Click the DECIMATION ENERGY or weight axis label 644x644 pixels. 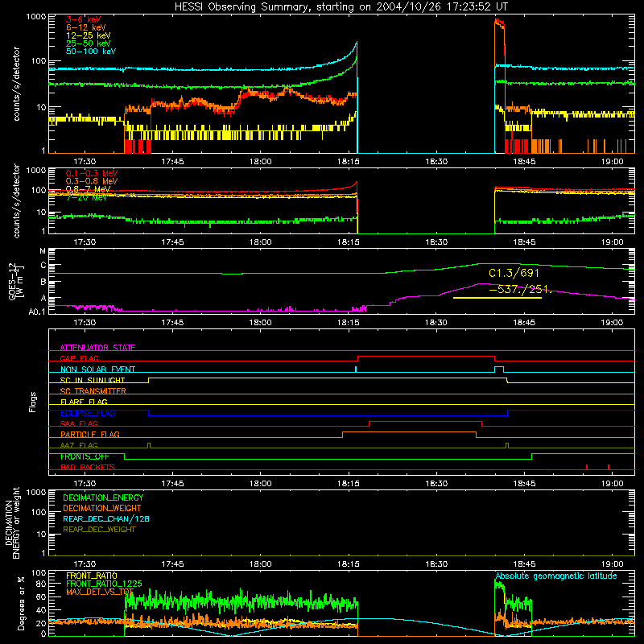point(12,522)
